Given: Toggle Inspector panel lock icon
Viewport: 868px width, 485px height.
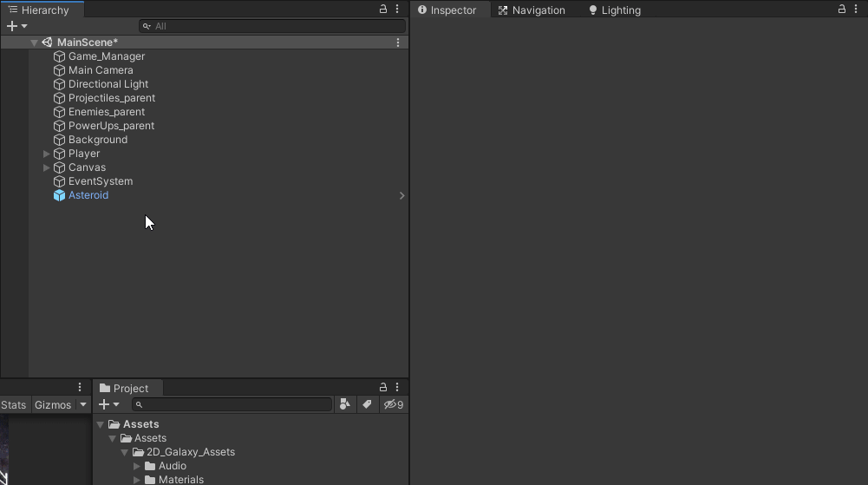Looking at the screenshot, I should (x=841, y=9).
